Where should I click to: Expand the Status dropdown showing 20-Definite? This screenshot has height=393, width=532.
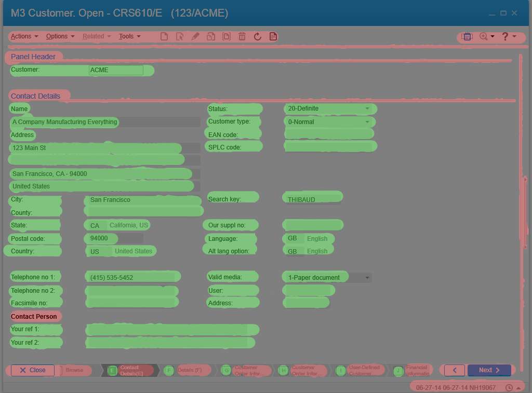[367, 109]
